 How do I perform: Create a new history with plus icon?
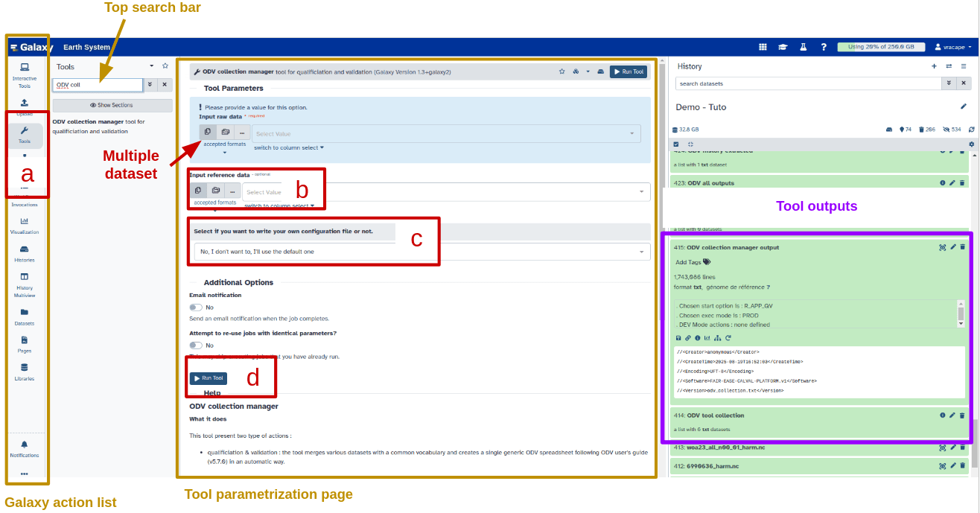[934, 66]
